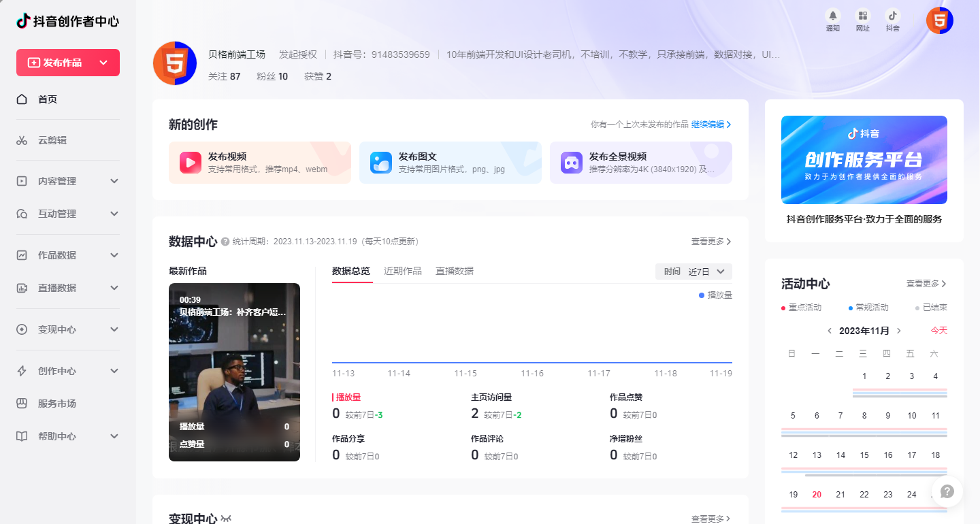Expand the 作品数据 chevron
The width and height of the screenshot is (980, 524).
click(x=114, y=255)
